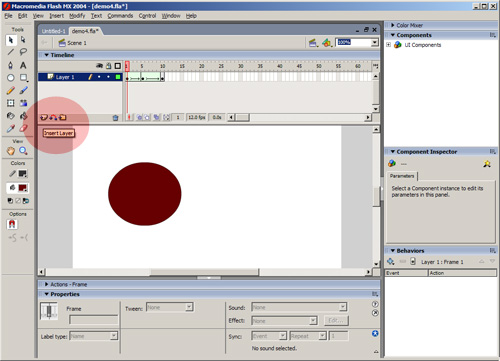The height and width of the screenshot is (361, 500).
Task: Open the stroke color swatch
Action: pos(23,174)
